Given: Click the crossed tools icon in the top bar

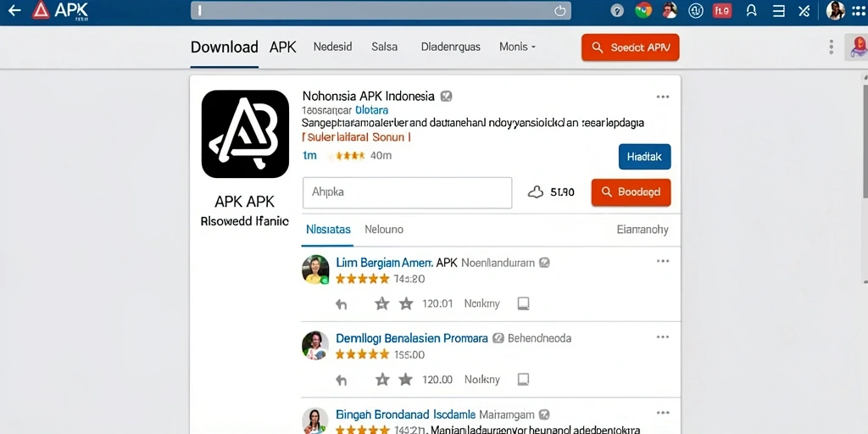Looking at the screenshot, I should coord(804,10).
